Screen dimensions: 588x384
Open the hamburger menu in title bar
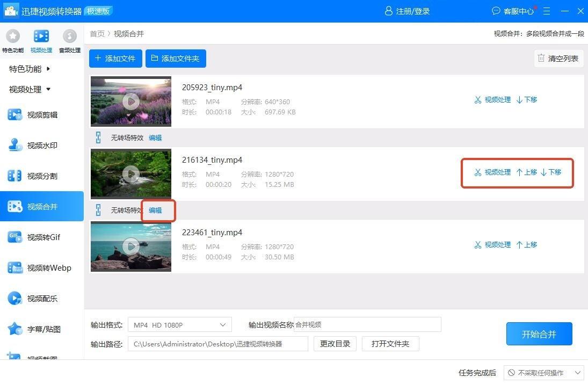point(547,11)
